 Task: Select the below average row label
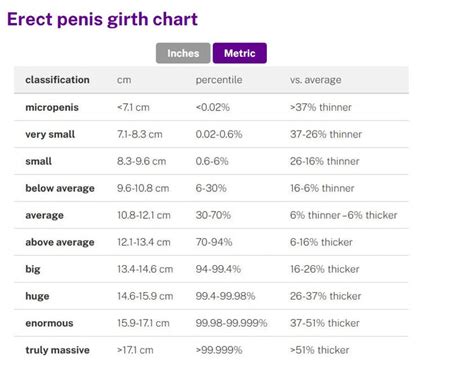(60, 188)
